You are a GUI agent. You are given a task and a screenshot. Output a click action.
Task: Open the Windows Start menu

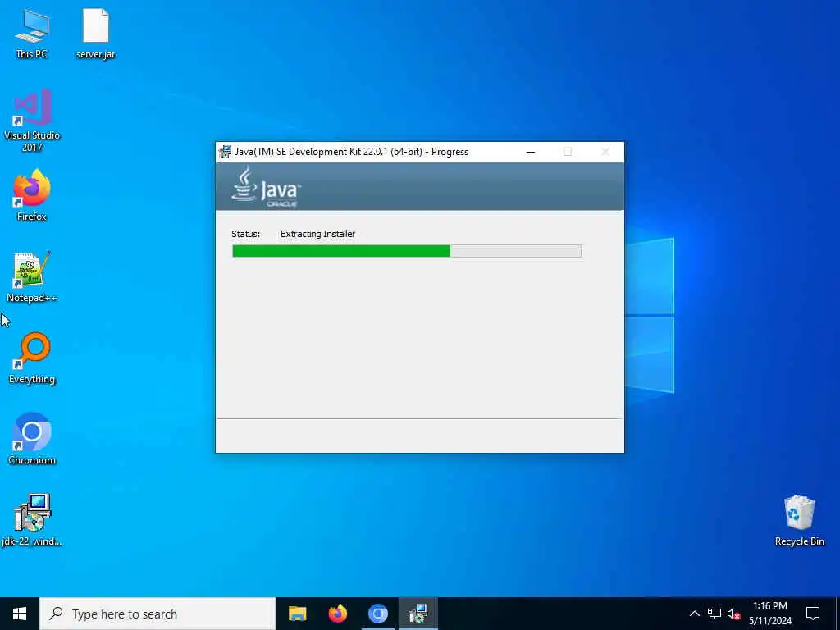pos(20,614)
